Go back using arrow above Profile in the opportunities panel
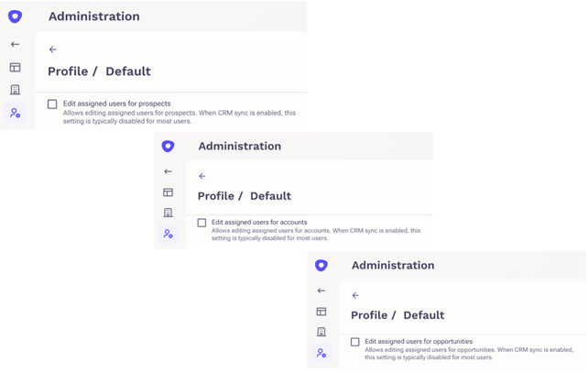Image resolution: width=588 pixels, height=373 pixels. tap(355, 296)
